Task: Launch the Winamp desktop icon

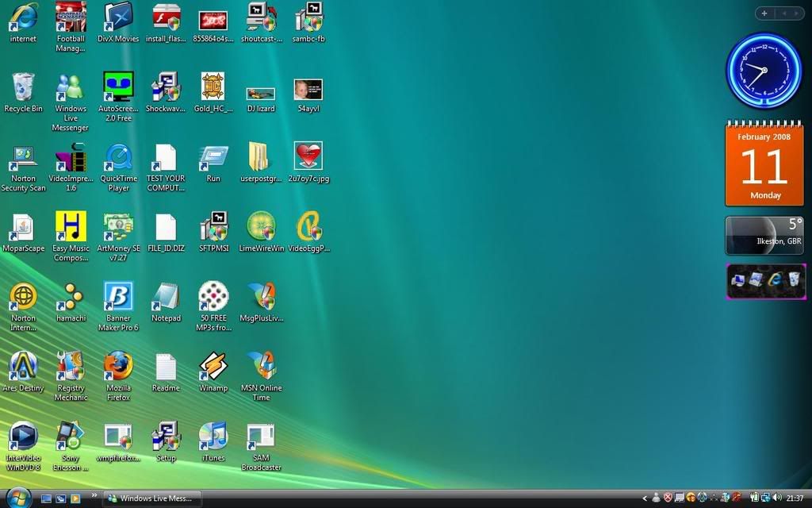Action: (x=213, y=368)
